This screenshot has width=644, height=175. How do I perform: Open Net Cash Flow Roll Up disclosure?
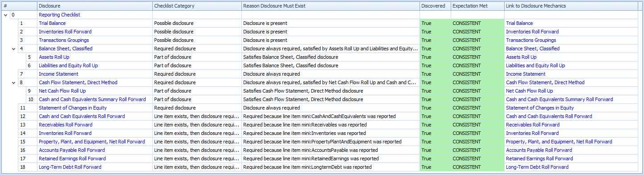point(62,91)
